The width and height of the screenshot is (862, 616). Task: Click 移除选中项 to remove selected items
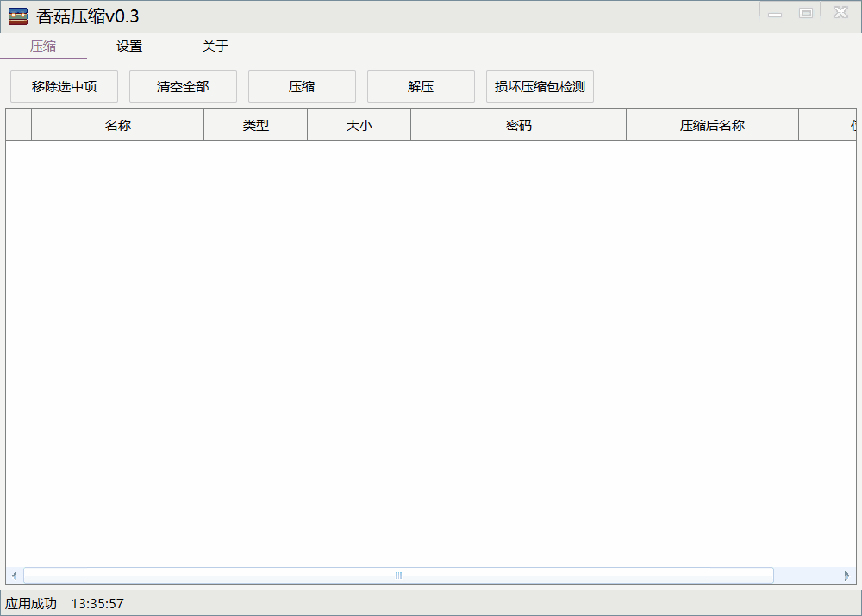(63, 86)
